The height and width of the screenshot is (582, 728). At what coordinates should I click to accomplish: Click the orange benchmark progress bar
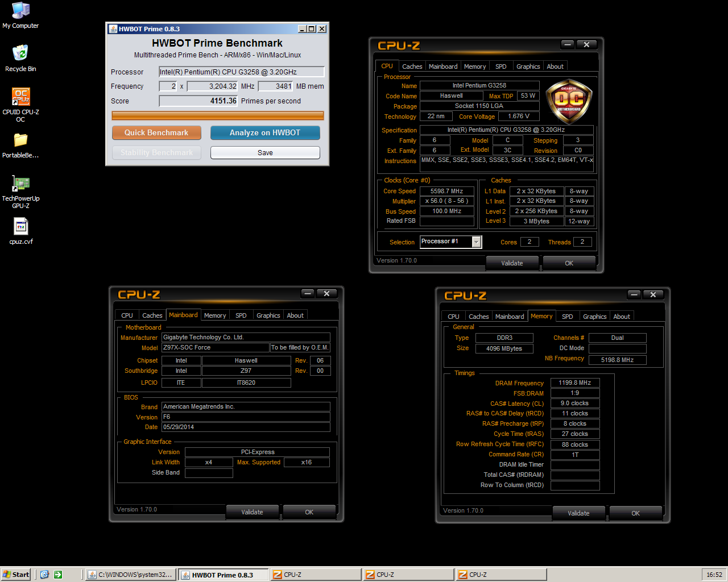tap(218, 115)
